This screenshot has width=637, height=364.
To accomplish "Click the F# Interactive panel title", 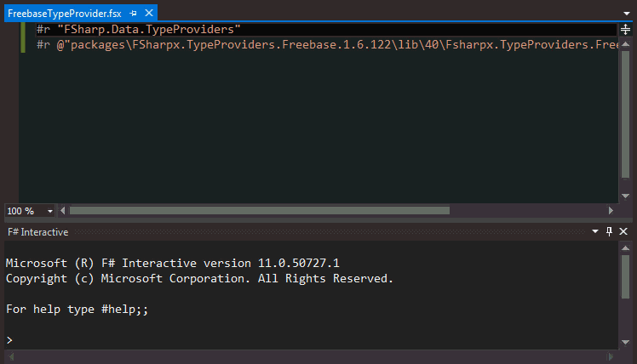I will (x=37, y=232).
